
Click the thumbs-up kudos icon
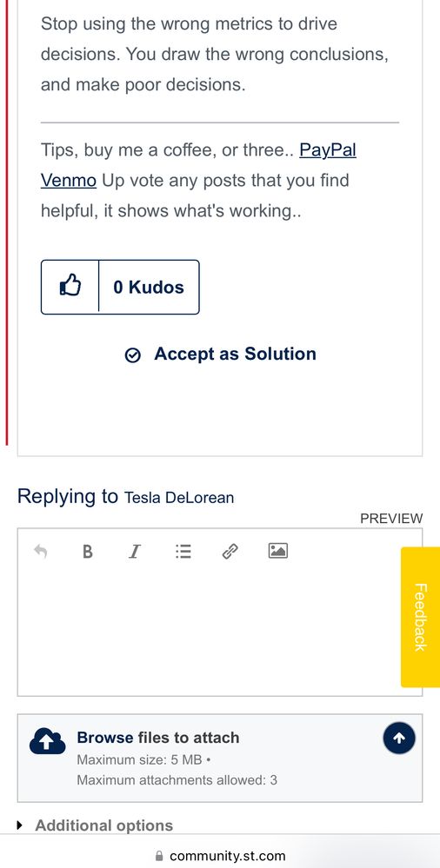(70, 287)
